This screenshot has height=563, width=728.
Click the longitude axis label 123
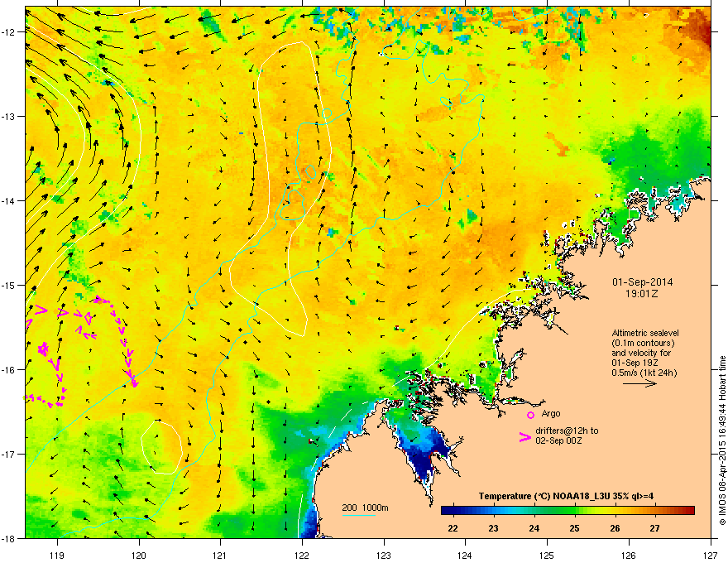384,555
